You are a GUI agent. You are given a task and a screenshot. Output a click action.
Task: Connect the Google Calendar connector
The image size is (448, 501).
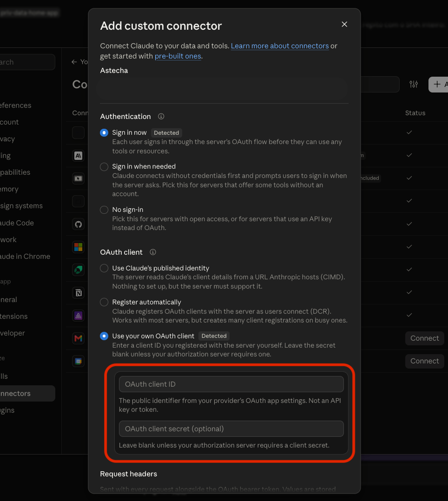pyautogui.click(x=424, y=361)
